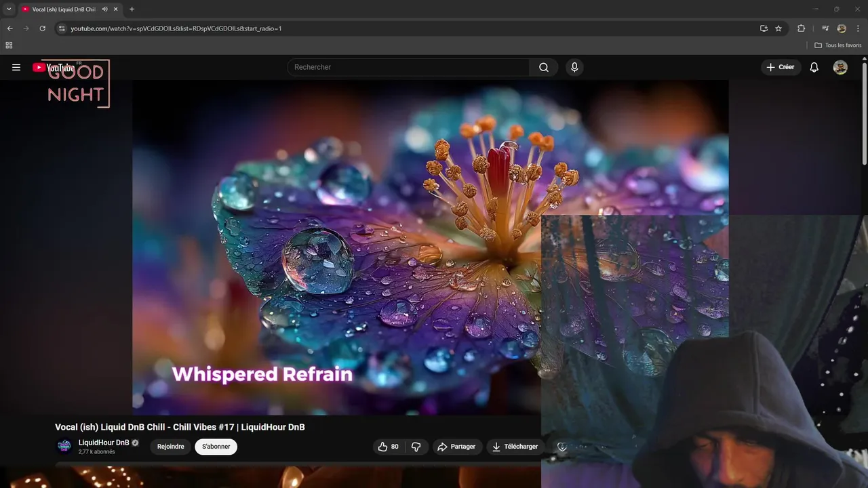The image size is (868, 488).
Task: Go back in browser history
Action: [9, 28]
